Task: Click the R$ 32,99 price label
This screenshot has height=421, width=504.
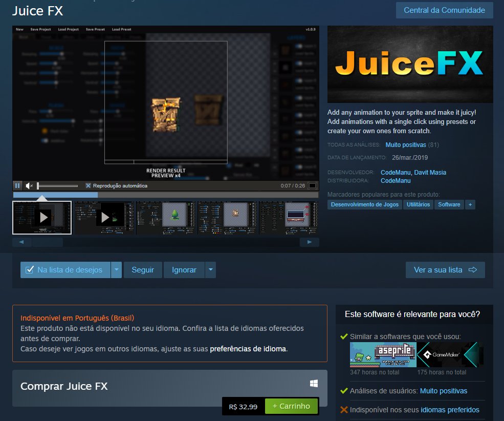Action: coord(243,407)
